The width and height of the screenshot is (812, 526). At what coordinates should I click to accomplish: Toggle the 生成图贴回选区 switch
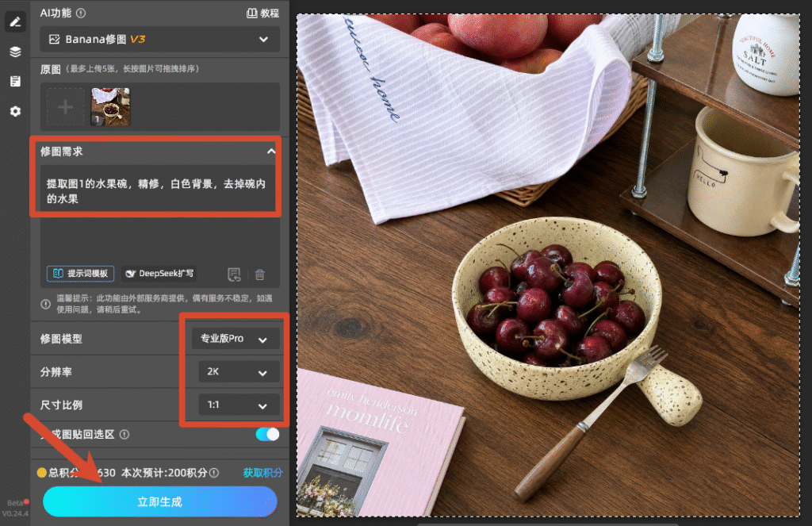(268, 434)
